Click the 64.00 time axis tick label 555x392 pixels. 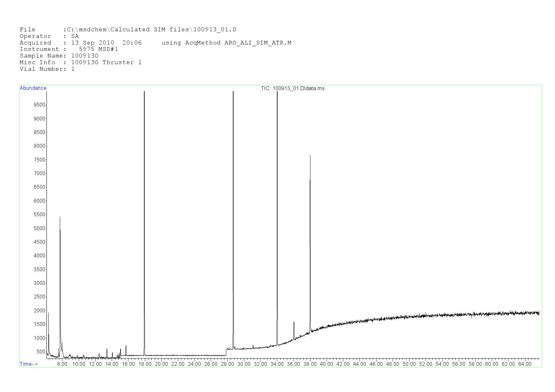(525, 364)
